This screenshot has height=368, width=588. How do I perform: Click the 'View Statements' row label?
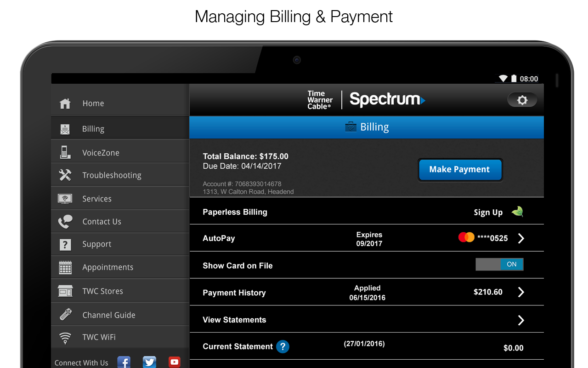click(x=235, y=320)
